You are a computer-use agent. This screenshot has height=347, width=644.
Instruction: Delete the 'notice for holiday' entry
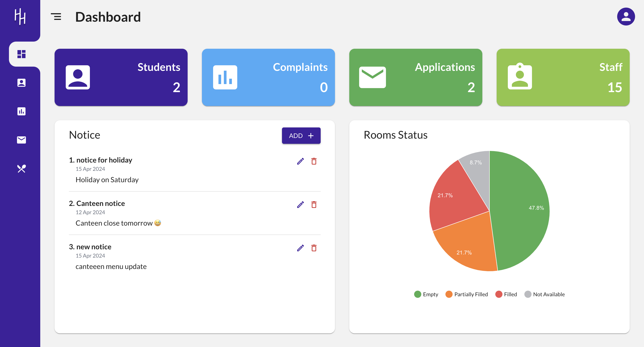click(314, 161)
